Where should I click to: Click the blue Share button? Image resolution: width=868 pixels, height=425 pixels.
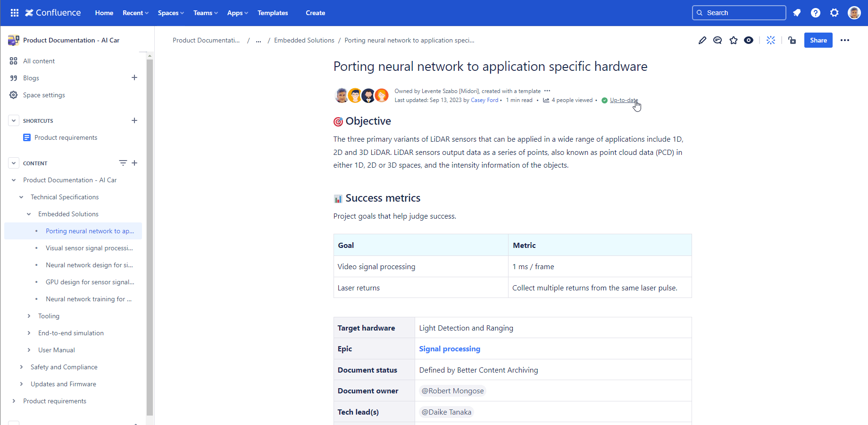click(x=818, y=40)
